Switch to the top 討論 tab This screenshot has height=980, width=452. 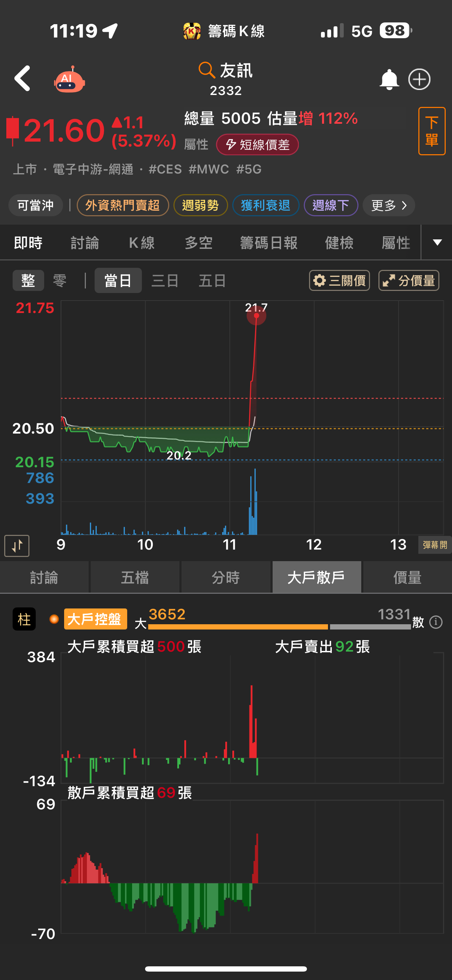pos(85,243)
